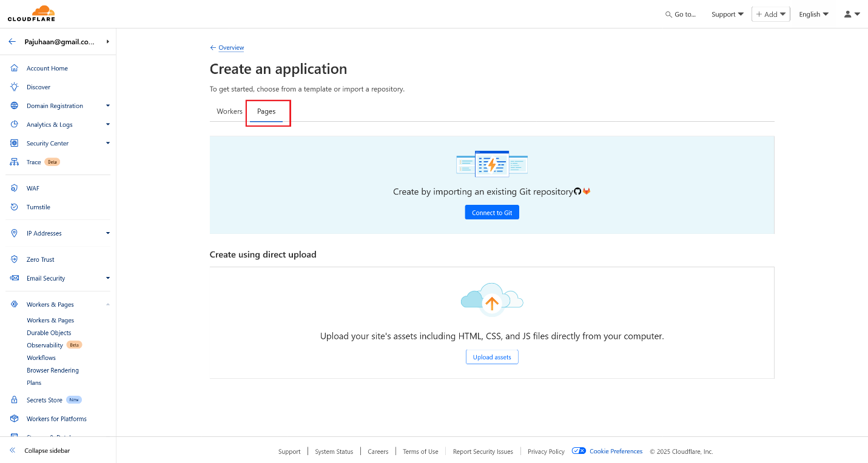Open Browser Rendering in the sidebar

pyautogui.click(x=53, y=370)
